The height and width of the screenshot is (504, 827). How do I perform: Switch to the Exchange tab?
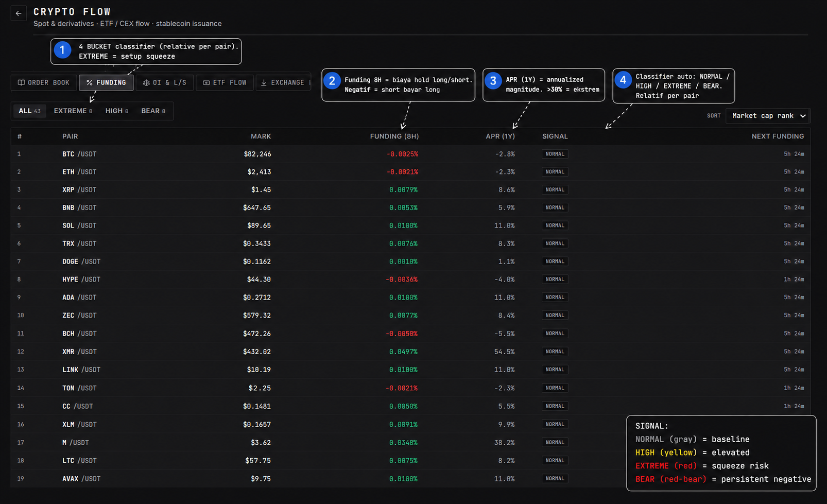tap(283, 82)
